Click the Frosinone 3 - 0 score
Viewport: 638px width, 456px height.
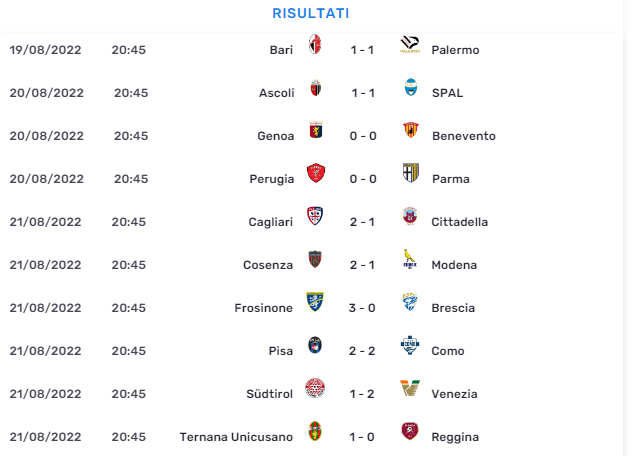tap(362, 308)
